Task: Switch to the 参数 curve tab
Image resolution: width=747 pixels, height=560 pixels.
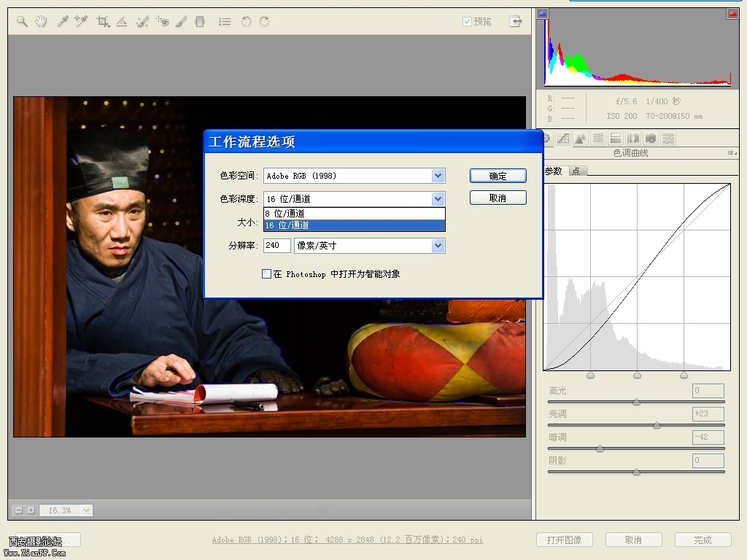Action: click(x=554, y=171)
